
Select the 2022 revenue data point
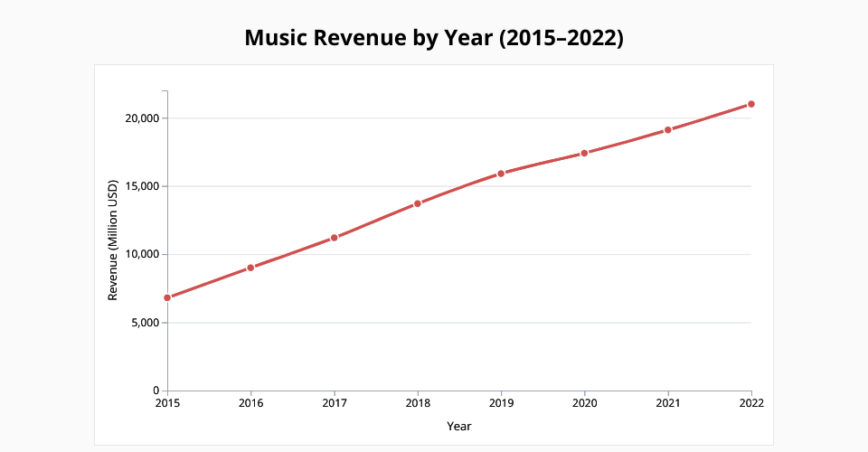(x=751, y=104)
